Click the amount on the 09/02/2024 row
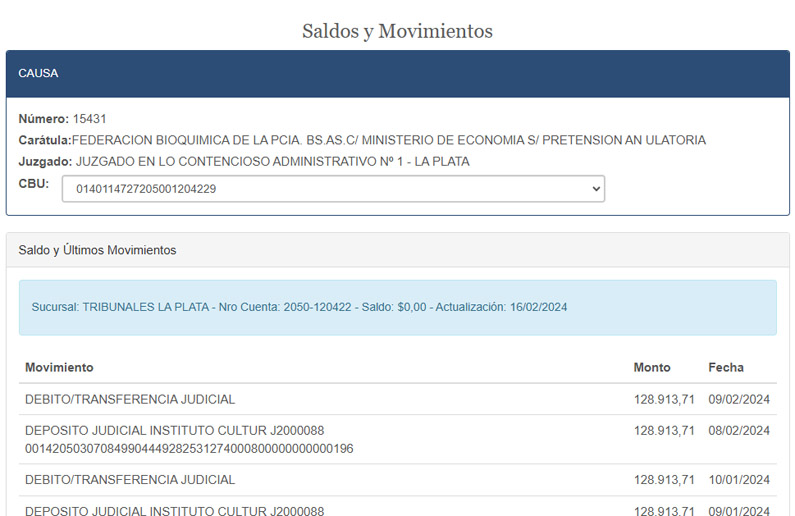This screenshot has height=516, width=795. point(664,399)
